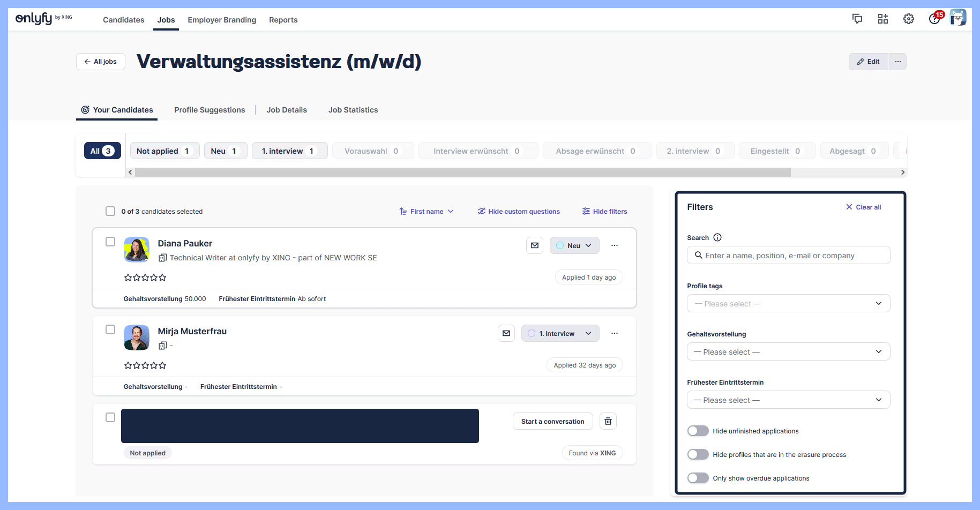980x510 pixels.
Task: Open the Frühester Eintrittstermin filter dropdown
Action: click(x=788, y=400)
